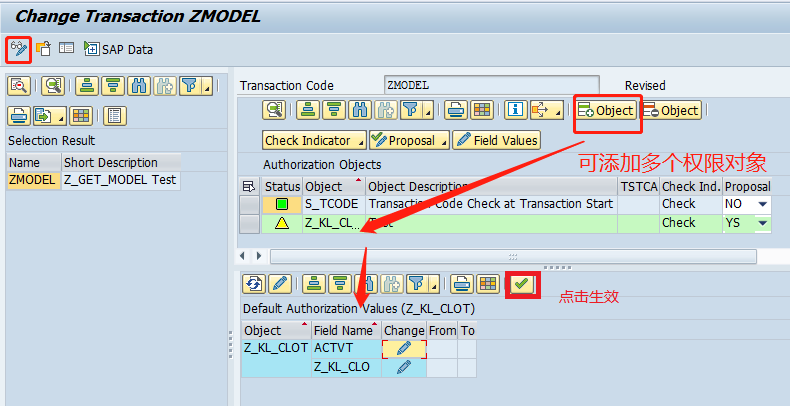
Task: Select the S_TCODE row via row selector
Action: pyautogui.click(x=249, y=204)
